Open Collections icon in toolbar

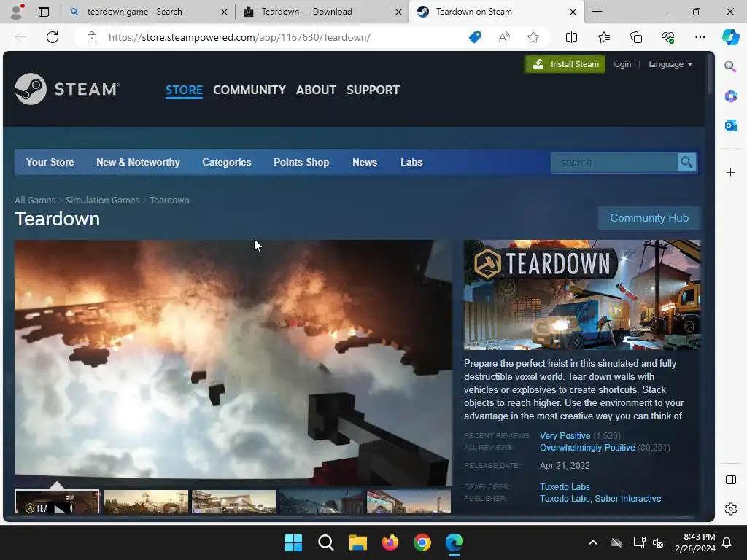(x=636, y=37)
